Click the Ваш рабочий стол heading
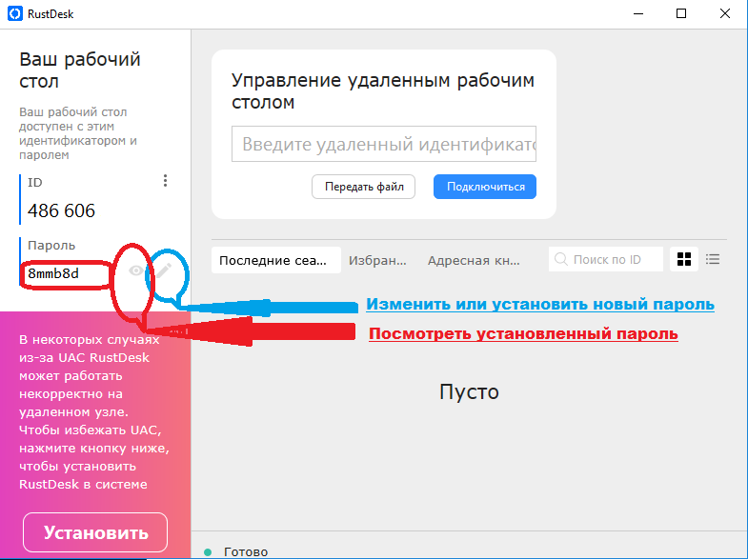The height and width of the screenshot is (560, 748). 80,70
